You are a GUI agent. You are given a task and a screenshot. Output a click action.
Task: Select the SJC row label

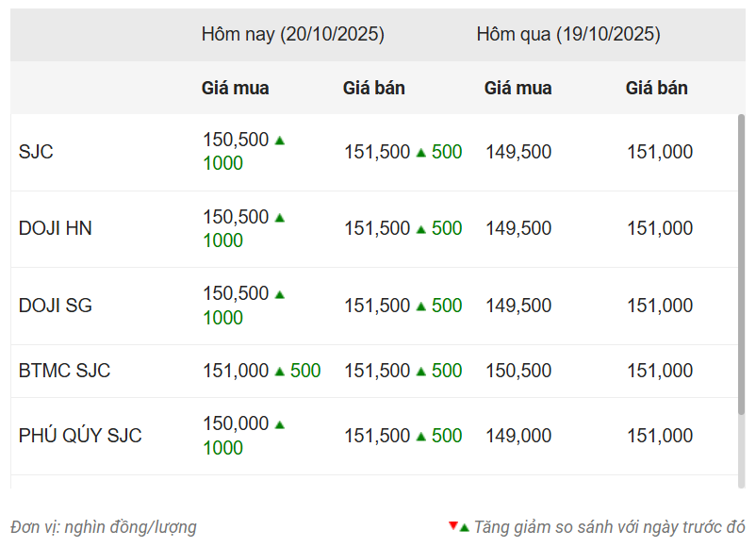tap(36, 152)
